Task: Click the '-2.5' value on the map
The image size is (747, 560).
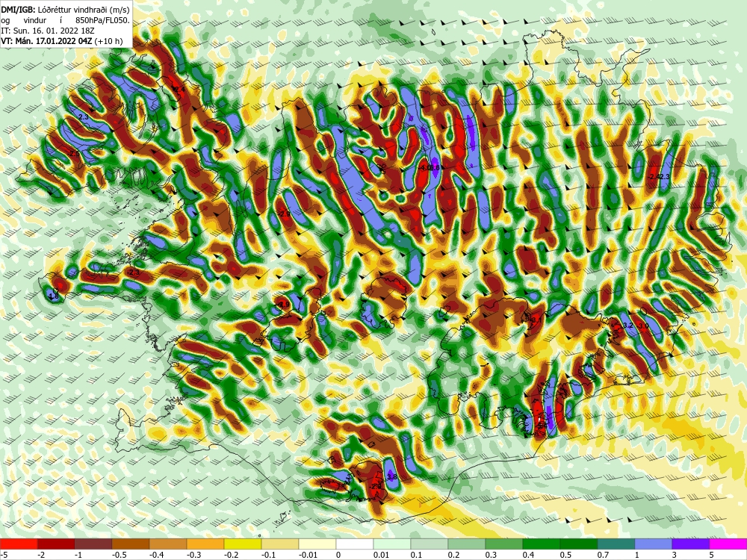Action: point(73,154)
